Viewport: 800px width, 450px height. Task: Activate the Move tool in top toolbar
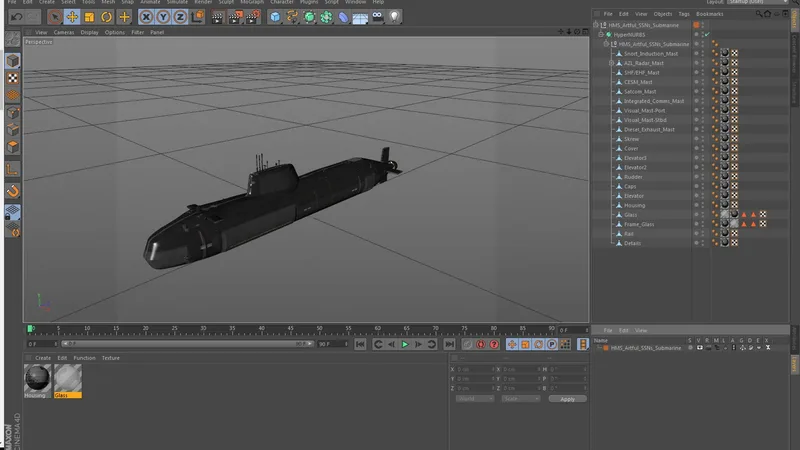(72, 17)
